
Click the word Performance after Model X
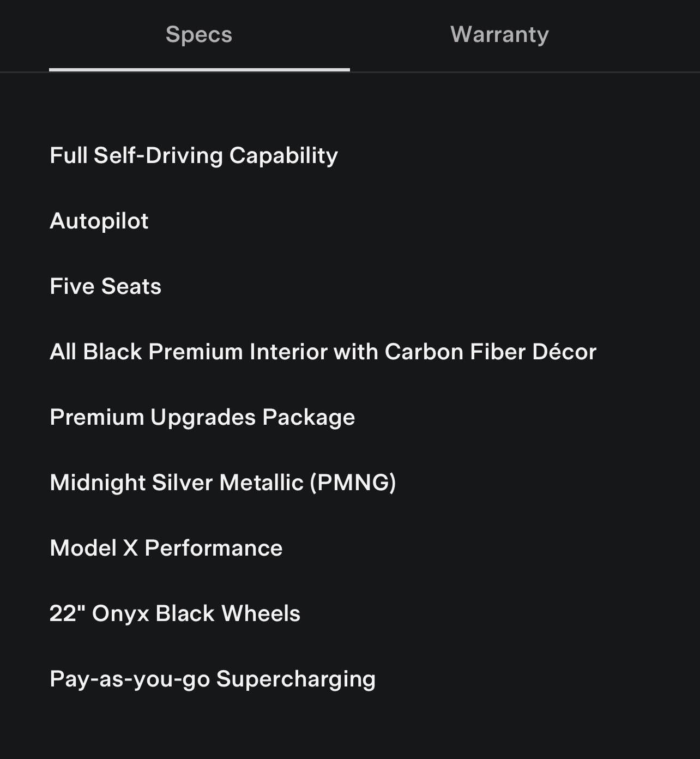pos(214,548)
